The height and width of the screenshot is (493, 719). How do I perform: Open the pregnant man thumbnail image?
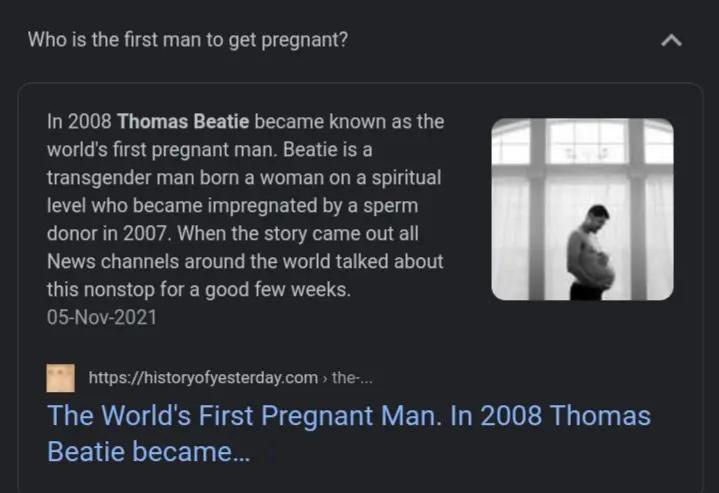582,210
